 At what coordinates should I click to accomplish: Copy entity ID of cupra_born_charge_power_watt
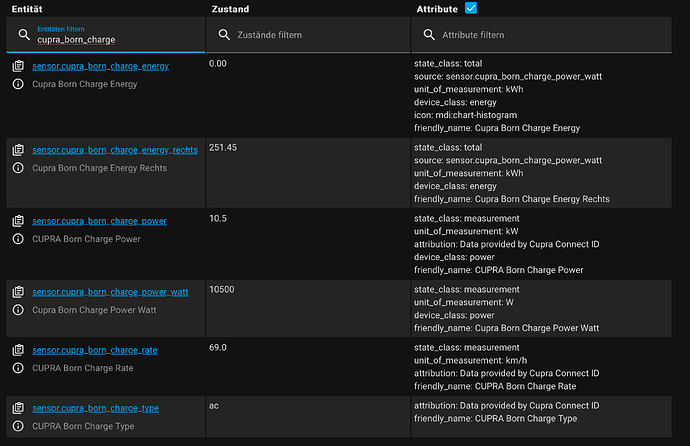pyautogui.click(x=18, y=292)
